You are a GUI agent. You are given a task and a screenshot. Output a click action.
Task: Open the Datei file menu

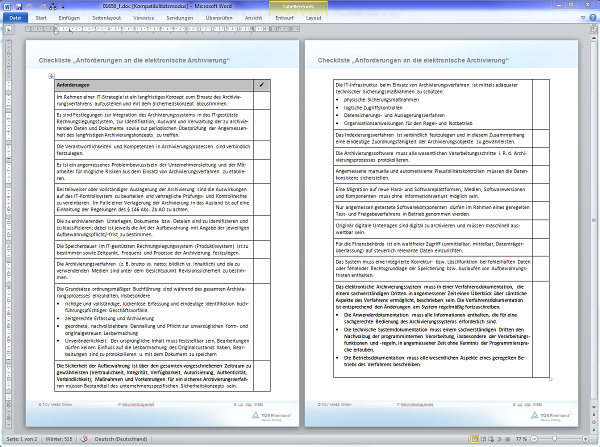15,18
